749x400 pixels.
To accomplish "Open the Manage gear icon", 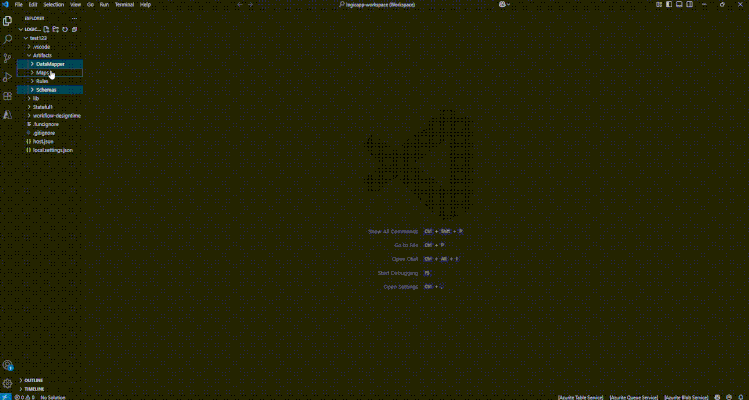I will (x=7, y=383).
